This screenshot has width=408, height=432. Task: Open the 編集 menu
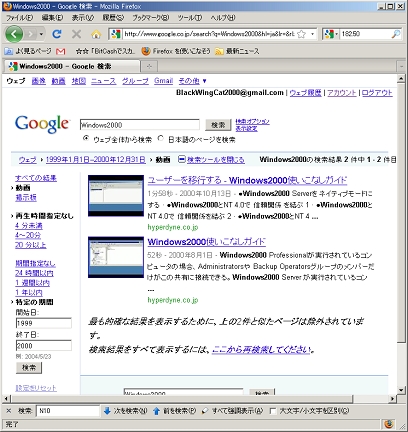point(52,17)
